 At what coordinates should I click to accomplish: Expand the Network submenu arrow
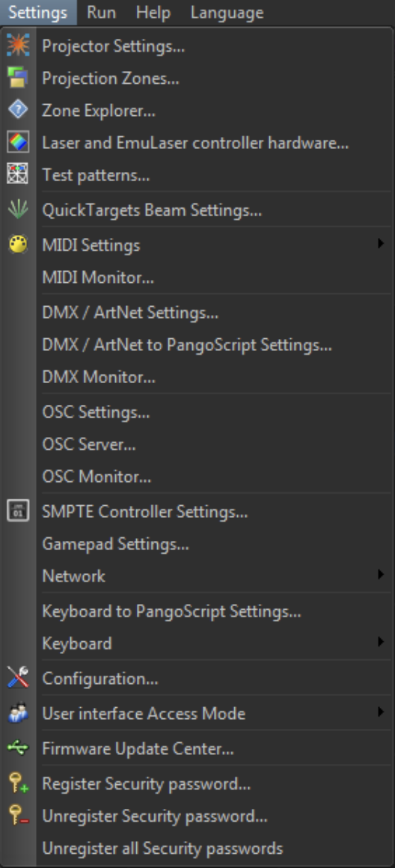[381, 575]
